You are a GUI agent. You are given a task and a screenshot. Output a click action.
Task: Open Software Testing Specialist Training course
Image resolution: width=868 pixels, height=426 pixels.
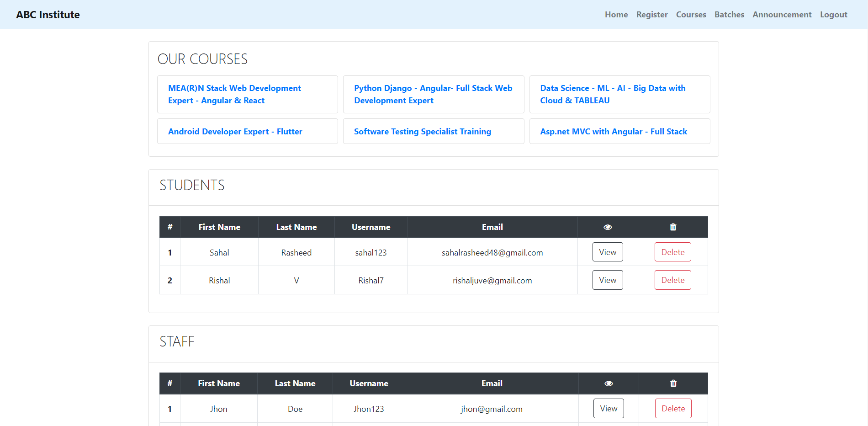[422, 132]
